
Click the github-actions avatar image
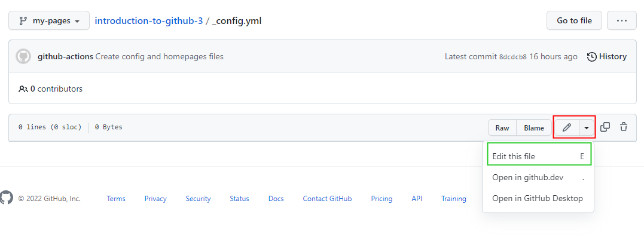23,57
